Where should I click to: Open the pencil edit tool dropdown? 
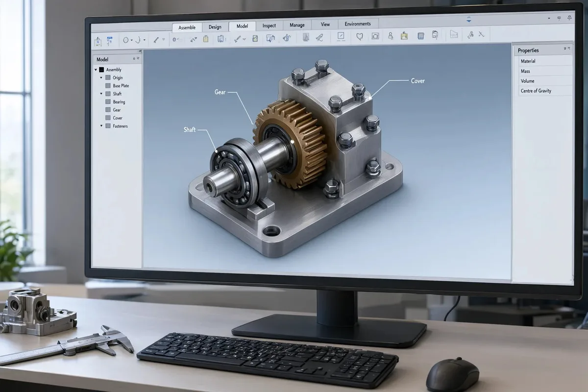[244, 39]
